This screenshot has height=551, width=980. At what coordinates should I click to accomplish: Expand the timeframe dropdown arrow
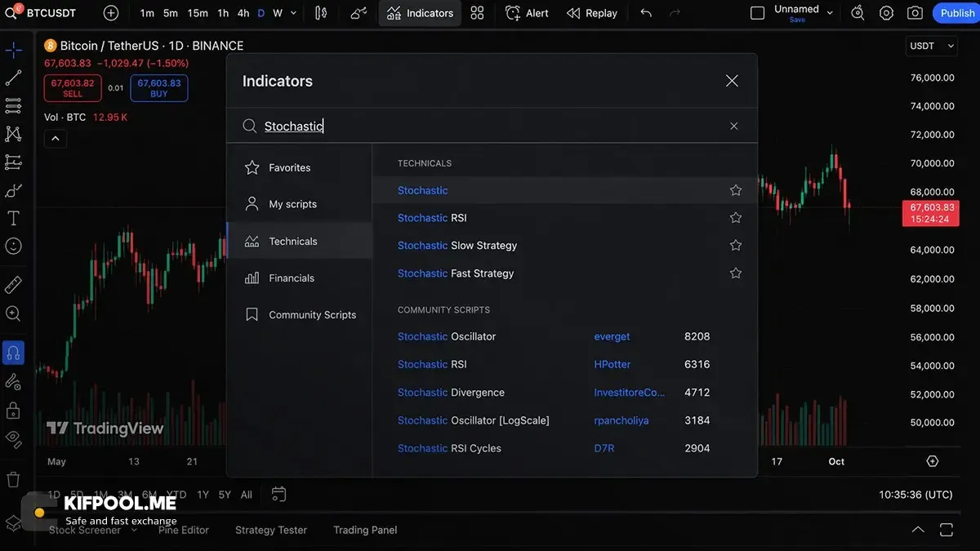294,13
